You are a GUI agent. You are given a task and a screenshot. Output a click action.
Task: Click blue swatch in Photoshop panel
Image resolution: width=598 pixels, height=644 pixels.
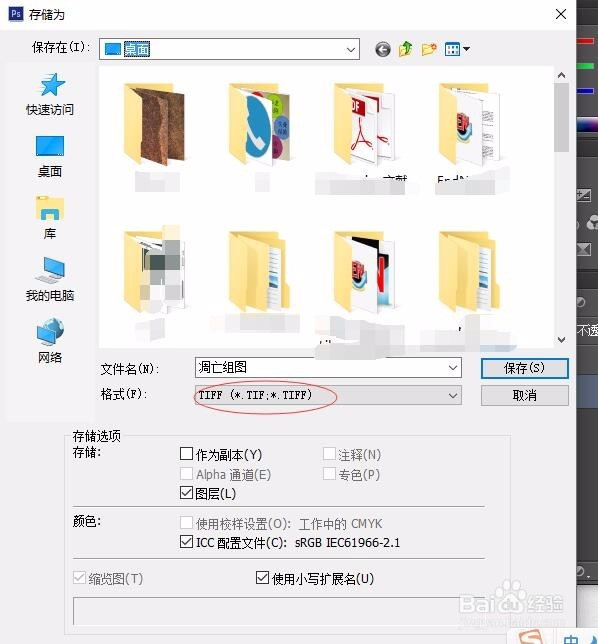coord(585,91)
